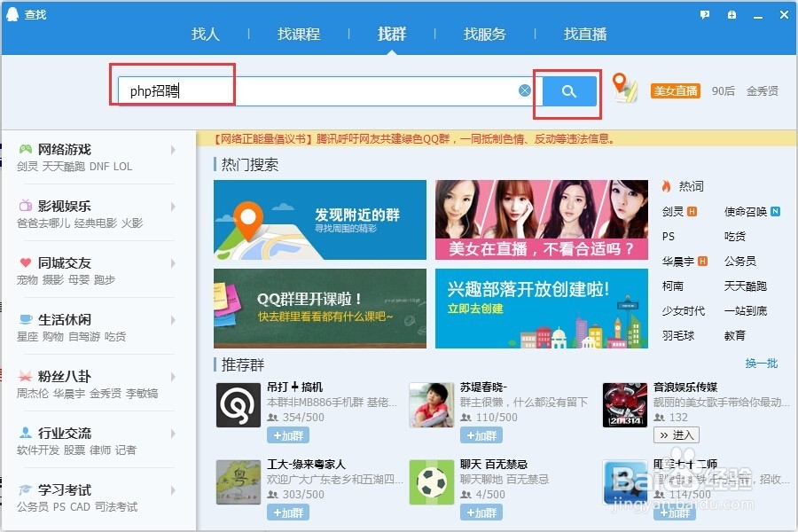Switch to the 找课程 tab
Viewport: 798px width, 532px height.
[299, 34]
